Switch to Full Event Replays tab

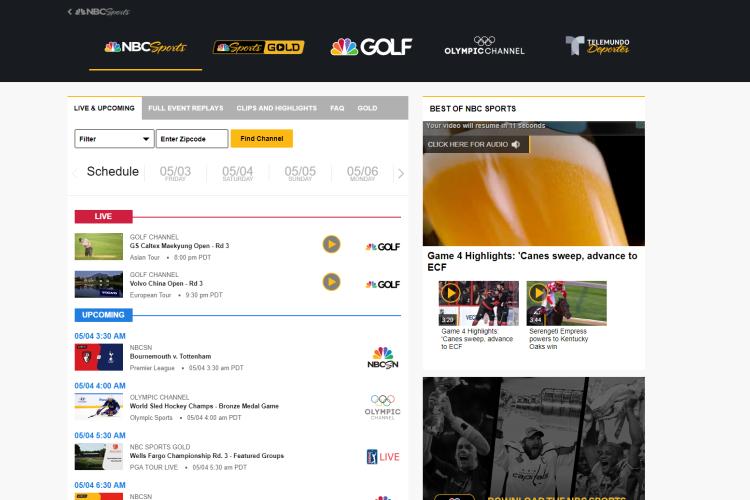click(x=186, y=108)
